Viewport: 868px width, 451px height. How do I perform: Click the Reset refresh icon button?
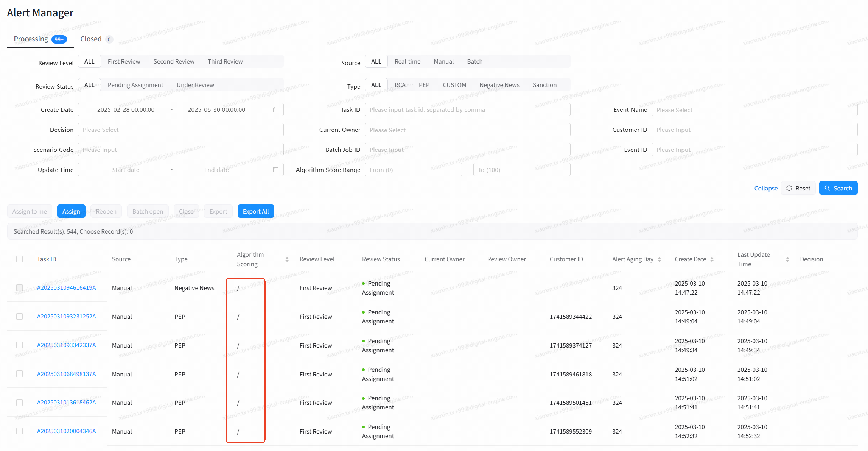pyautogui.click(x=798, y=188)
